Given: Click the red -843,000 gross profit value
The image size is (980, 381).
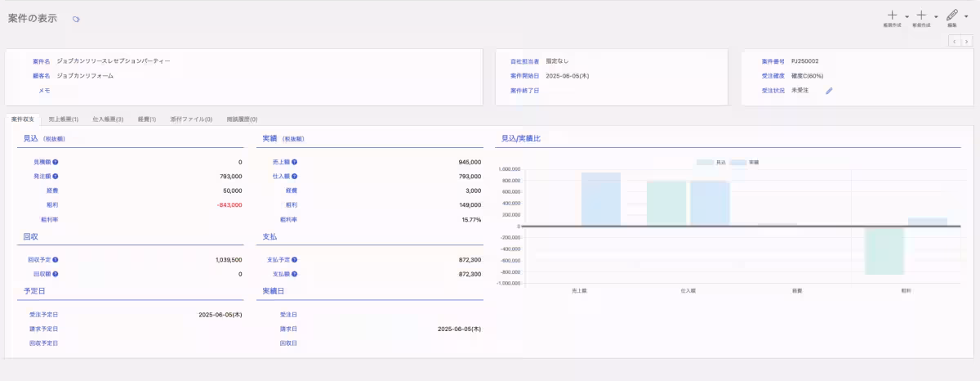Looking at the screenshot, I should click(x=229, y=204).
